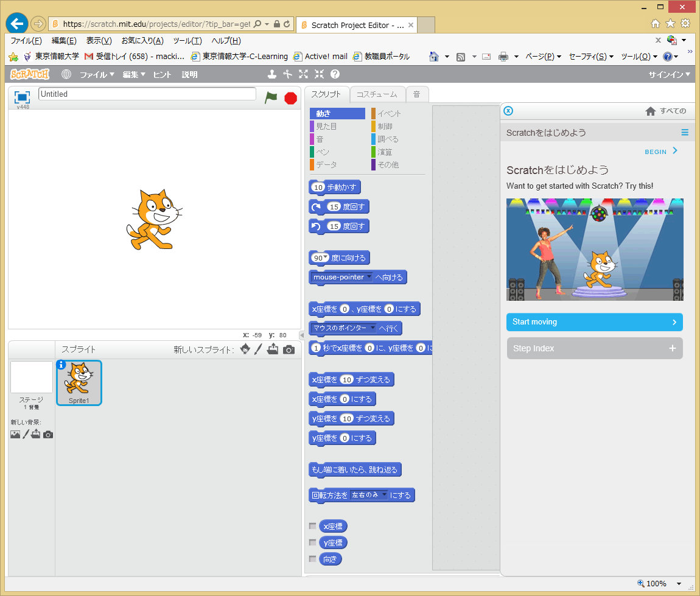Open mouse-pointer dropdown in へ向ける block

pyautogui.click(x=369, y=277)
